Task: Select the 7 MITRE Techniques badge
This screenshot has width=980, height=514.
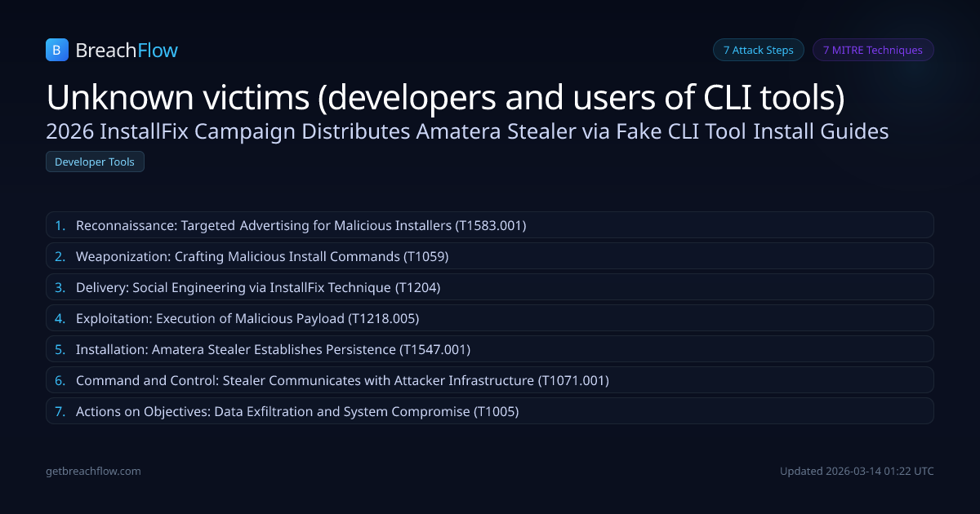Action: 872,50
